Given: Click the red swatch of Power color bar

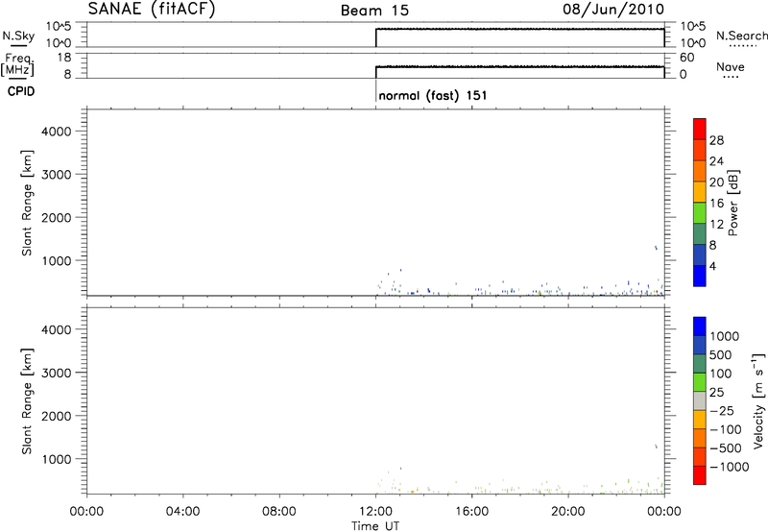Looking at the screenshot, I should [x=700, y=129].
